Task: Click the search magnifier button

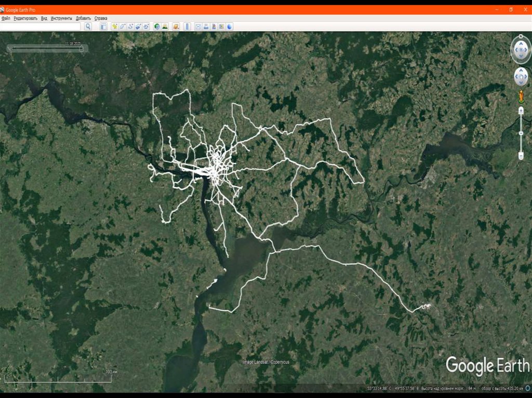Action: pyautogui.click(x=88, y=26)
